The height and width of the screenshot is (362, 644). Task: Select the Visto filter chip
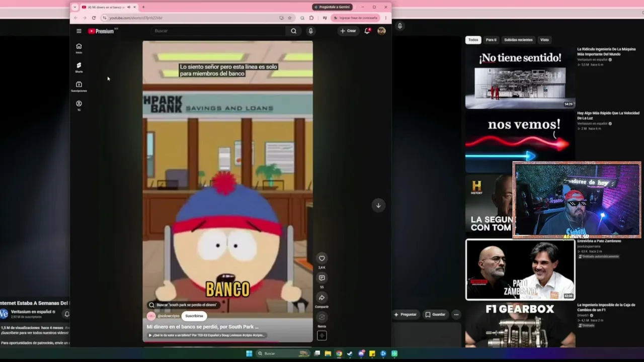click(544, 40)
